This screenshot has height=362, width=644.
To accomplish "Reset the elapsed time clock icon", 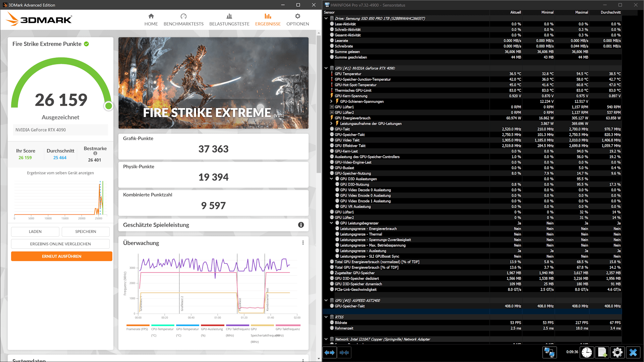I will (587, 353).
